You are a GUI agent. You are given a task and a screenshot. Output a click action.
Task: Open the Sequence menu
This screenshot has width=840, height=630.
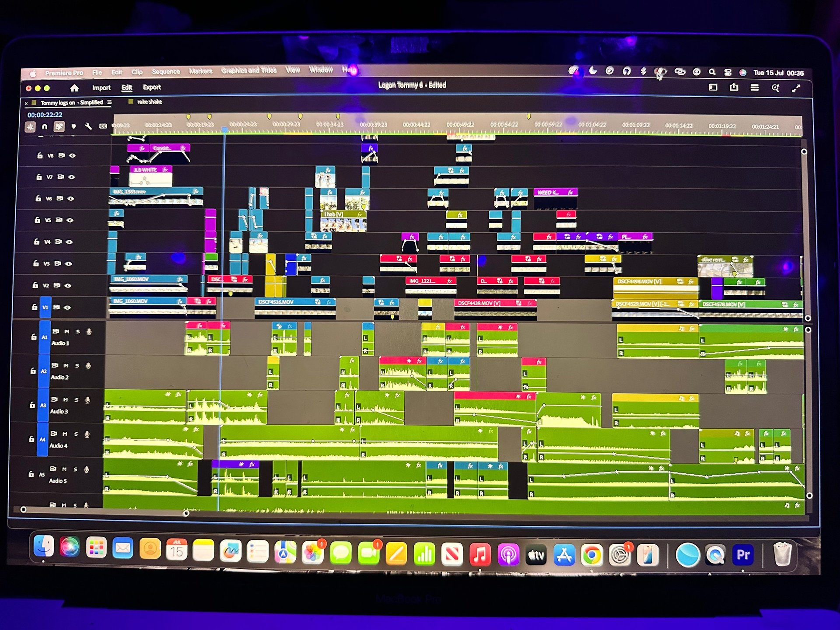[x=165, y=72]
